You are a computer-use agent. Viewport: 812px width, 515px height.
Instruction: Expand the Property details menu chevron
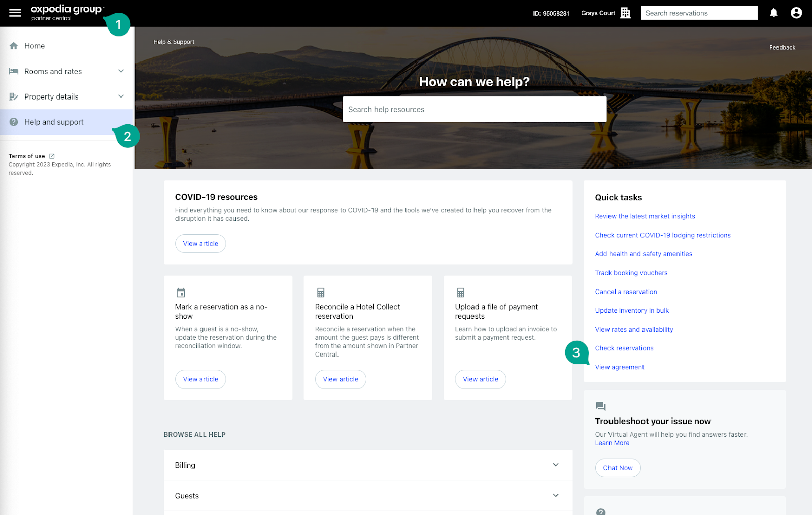(x=121, y=96)
